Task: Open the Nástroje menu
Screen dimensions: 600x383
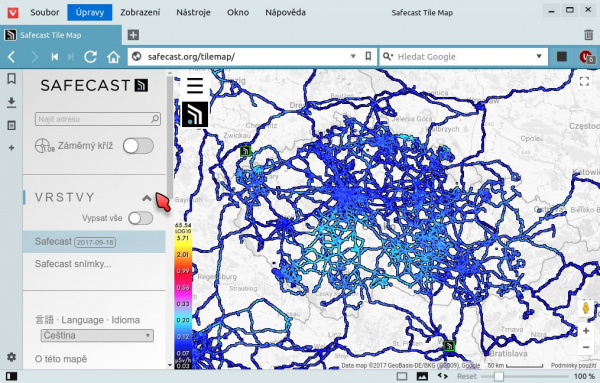Action: click(x=193, y=12)
